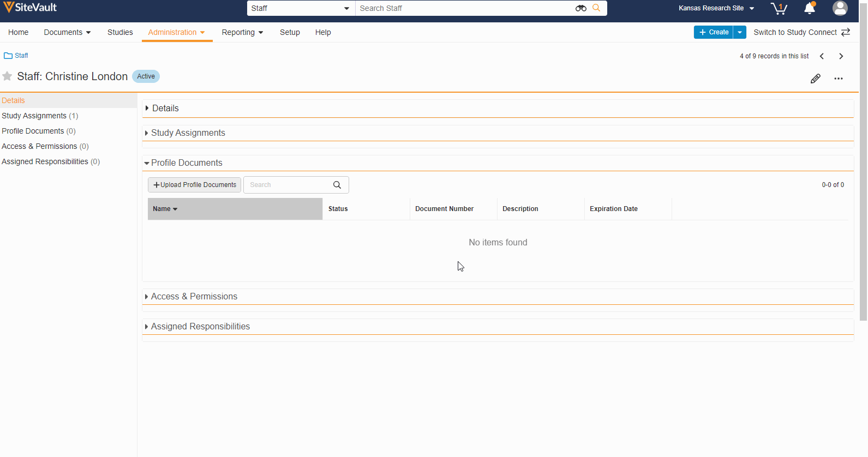Viewport: 868px width, 457px height.
Task: Go to next record arrow
Action: click(x=841, y=56)
